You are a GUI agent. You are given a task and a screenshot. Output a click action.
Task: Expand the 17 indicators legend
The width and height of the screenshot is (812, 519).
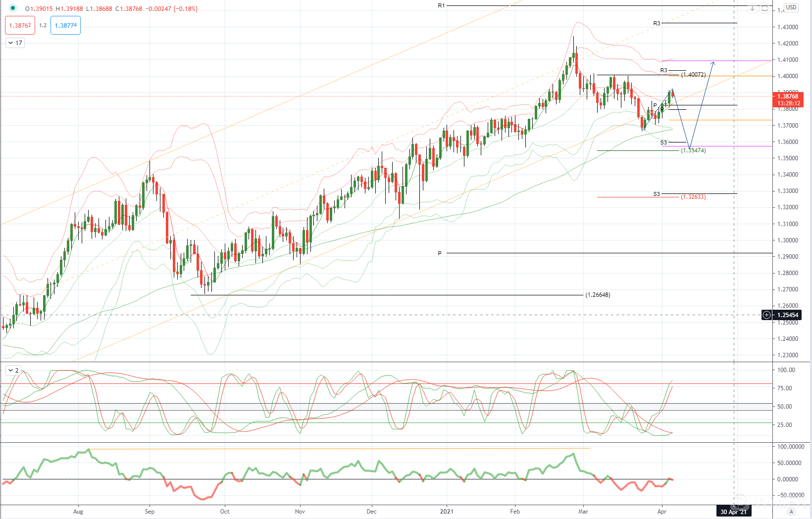tap(15, 43)
